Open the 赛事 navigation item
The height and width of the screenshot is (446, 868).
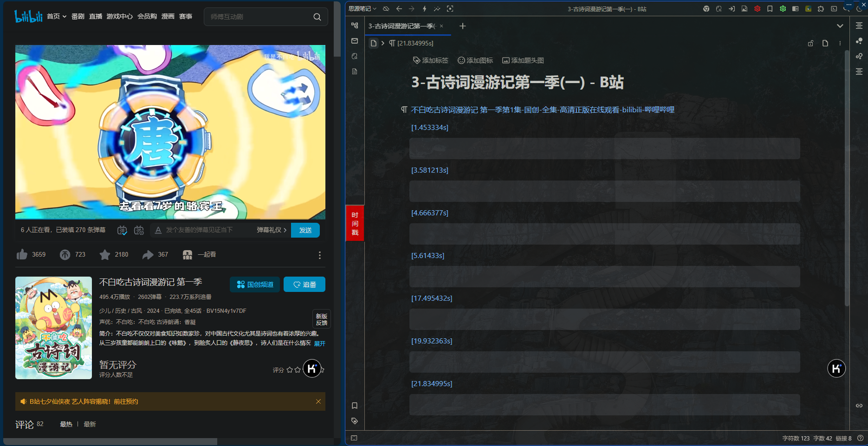pos(186,17)
